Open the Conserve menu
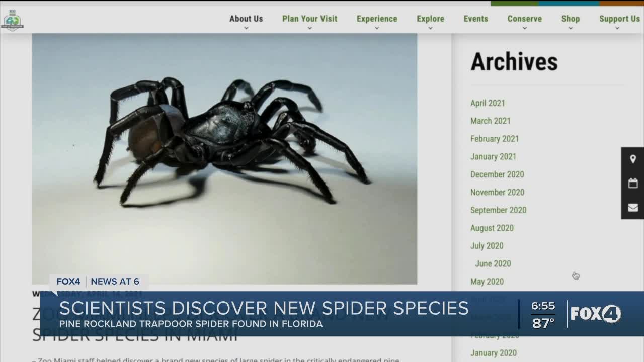This screenshot has height=362, width=644. (x=524, y=19)
